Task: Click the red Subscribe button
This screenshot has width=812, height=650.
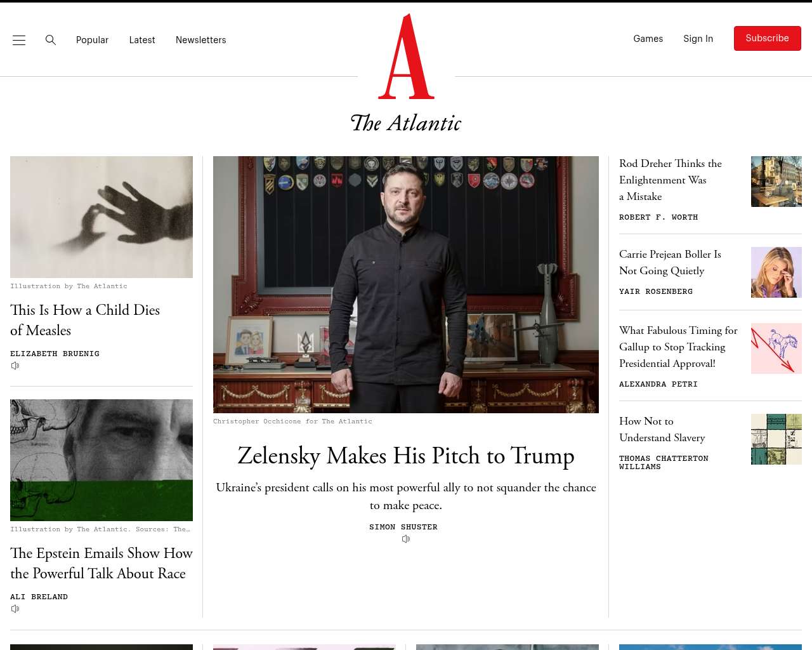Action: click(768, 38)
